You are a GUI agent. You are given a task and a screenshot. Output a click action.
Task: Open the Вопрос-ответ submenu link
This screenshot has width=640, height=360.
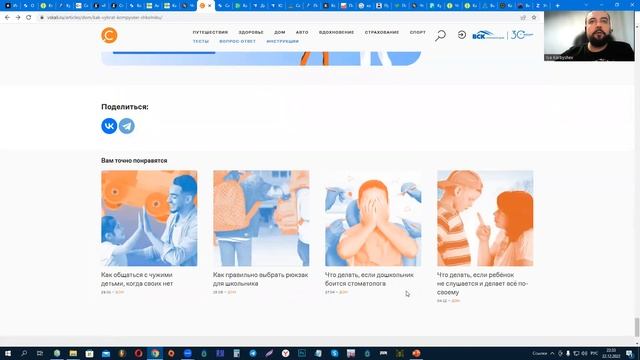click(x=237, y=41)
